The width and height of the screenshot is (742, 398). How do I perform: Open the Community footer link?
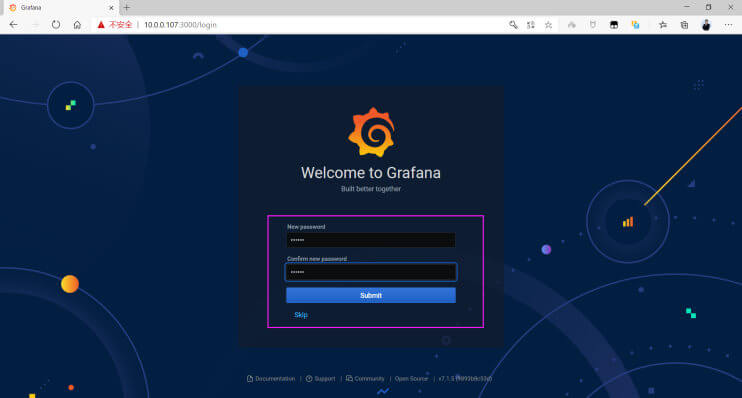pos(365,379)
